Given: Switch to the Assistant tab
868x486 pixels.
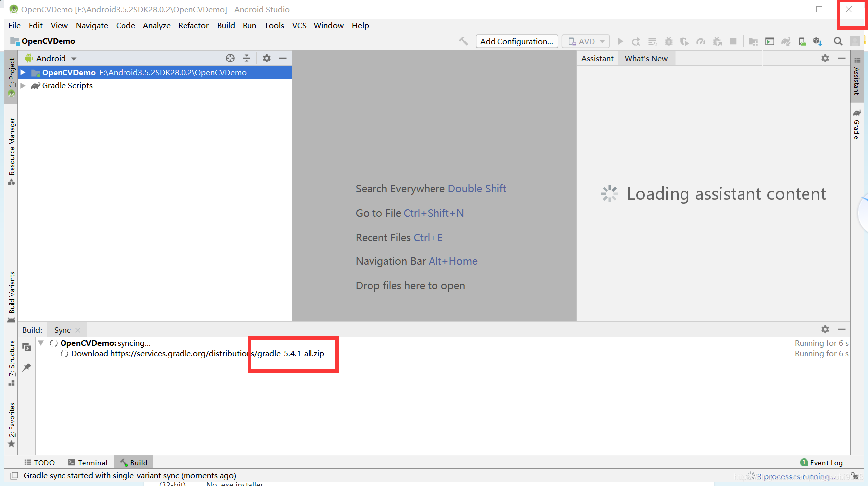Looking at the screenshot, I should point(597,58).
